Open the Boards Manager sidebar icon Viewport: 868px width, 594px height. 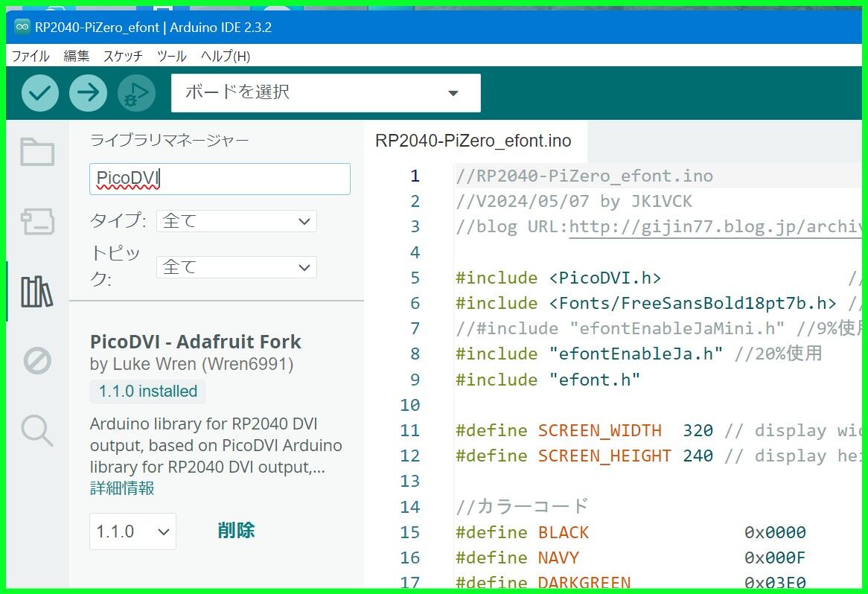37,221
